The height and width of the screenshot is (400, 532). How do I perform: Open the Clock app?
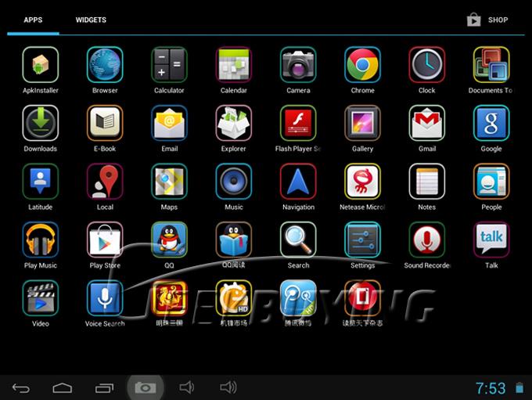click(427, 65)
